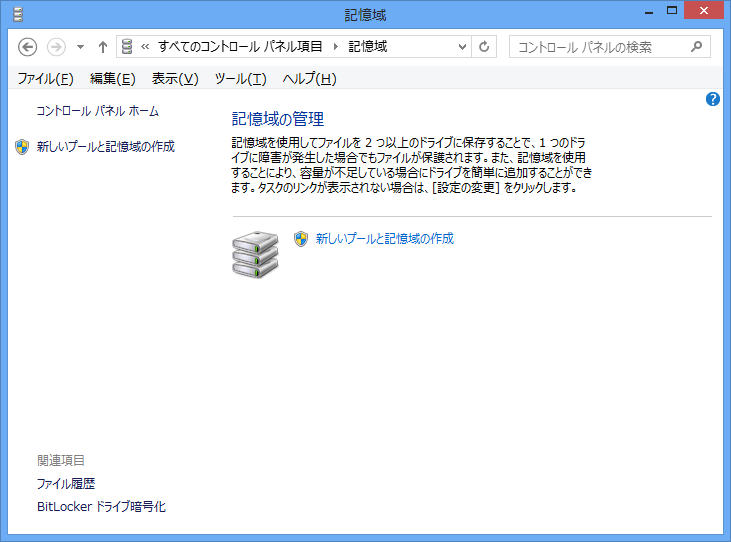
Task: Click the stacked drives icon in the main pane
Action: tap(255, 254)
